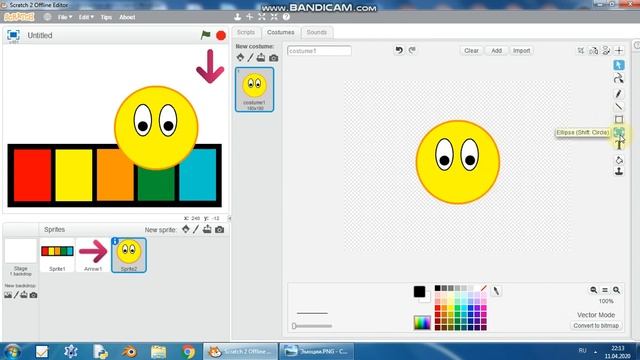Image resolution: width=640 pixels, height=360 pixels.
Task: Select the Sprite1 color bars sprite
Action: [x=57, y=255]
